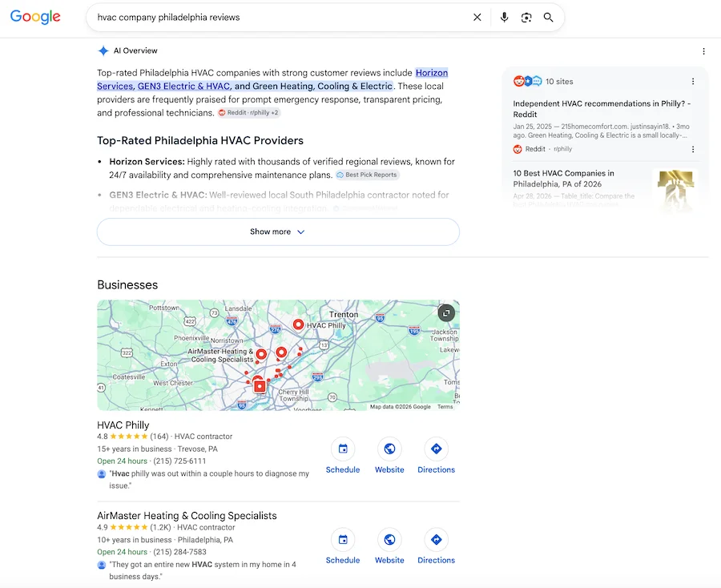
Task: Click AirMaster phone number (215) 284-7583
Action: [179, 552]
